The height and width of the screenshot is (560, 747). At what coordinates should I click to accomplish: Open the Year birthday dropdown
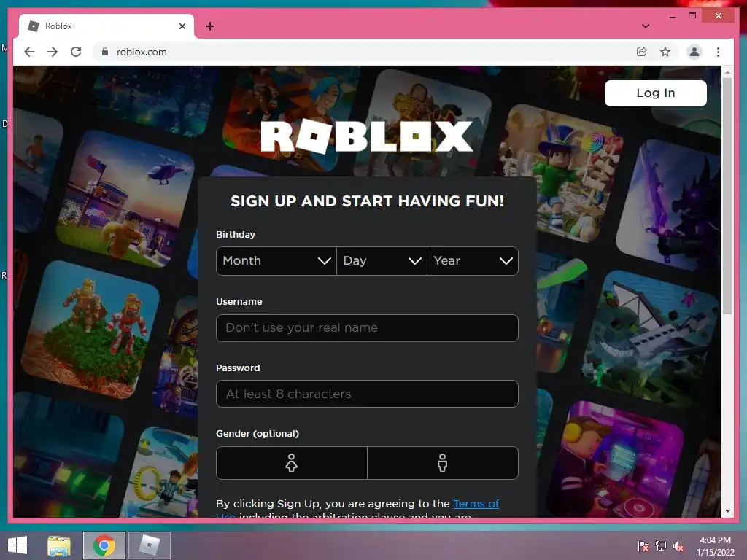click(473, 261)
